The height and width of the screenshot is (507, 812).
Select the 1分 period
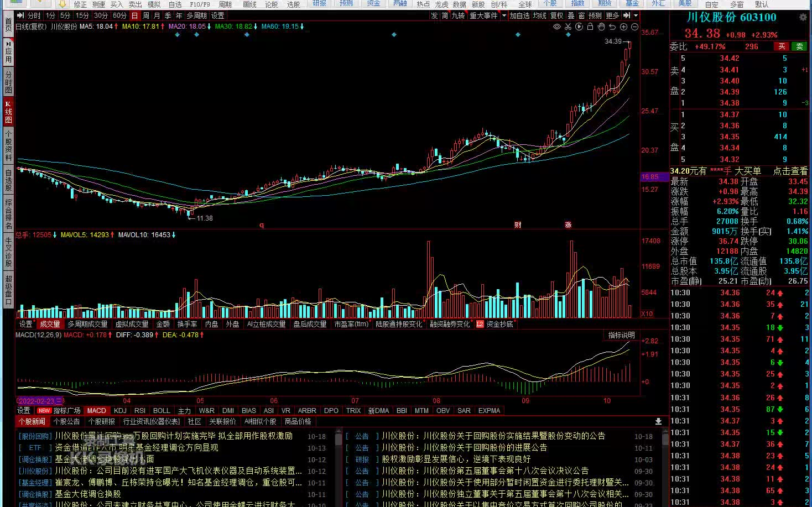click(x=50, y=15)
